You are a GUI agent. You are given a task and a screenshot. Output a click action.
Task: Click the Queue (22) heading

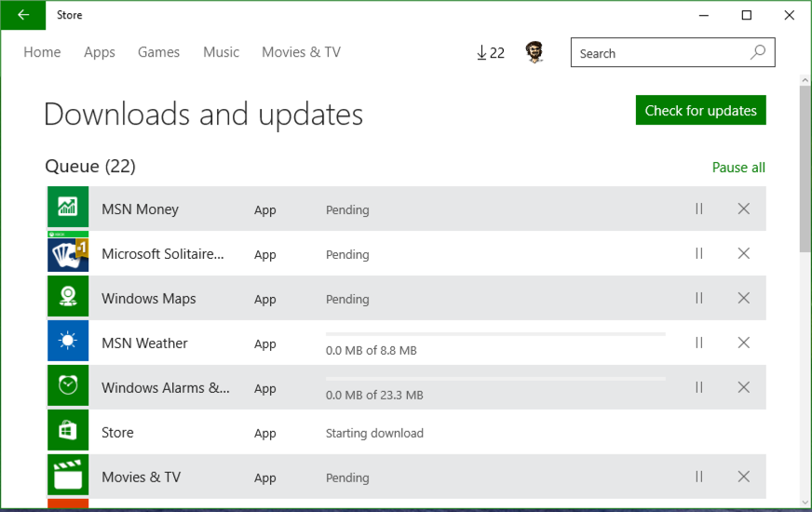[x=90, y=167]
